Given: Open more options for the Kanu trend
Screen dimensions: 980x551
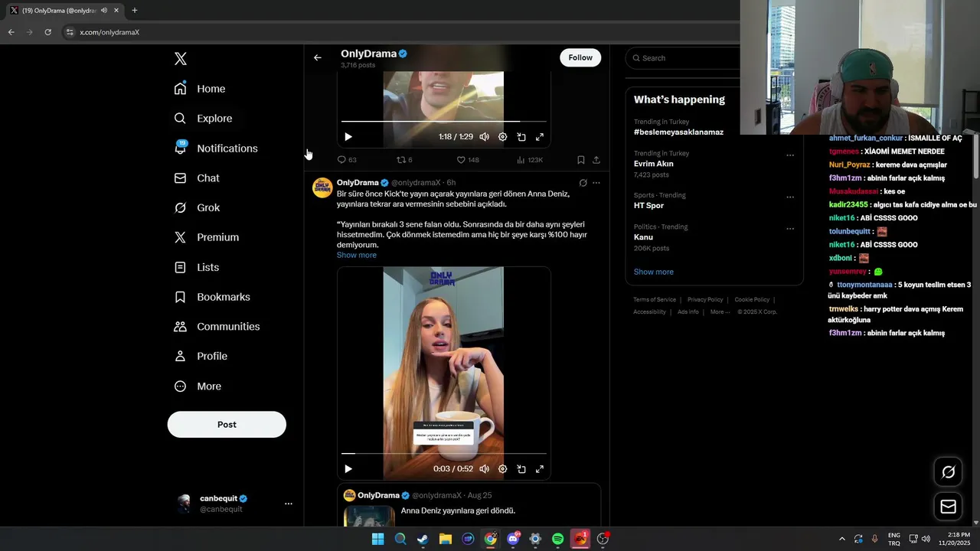Looking at the screenshot, I should (790, 229).
